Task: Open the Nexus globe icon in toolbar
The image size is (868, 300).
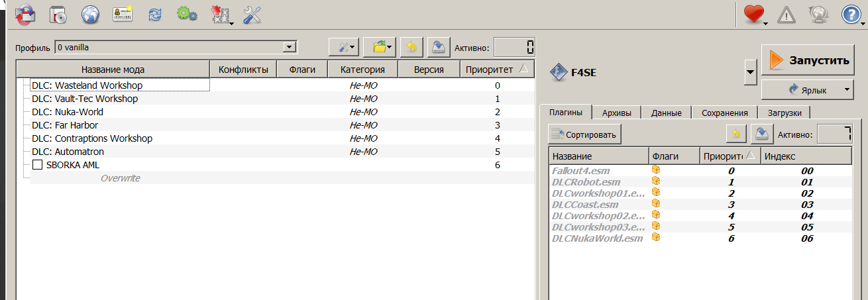Action: [x=90, y=14]
